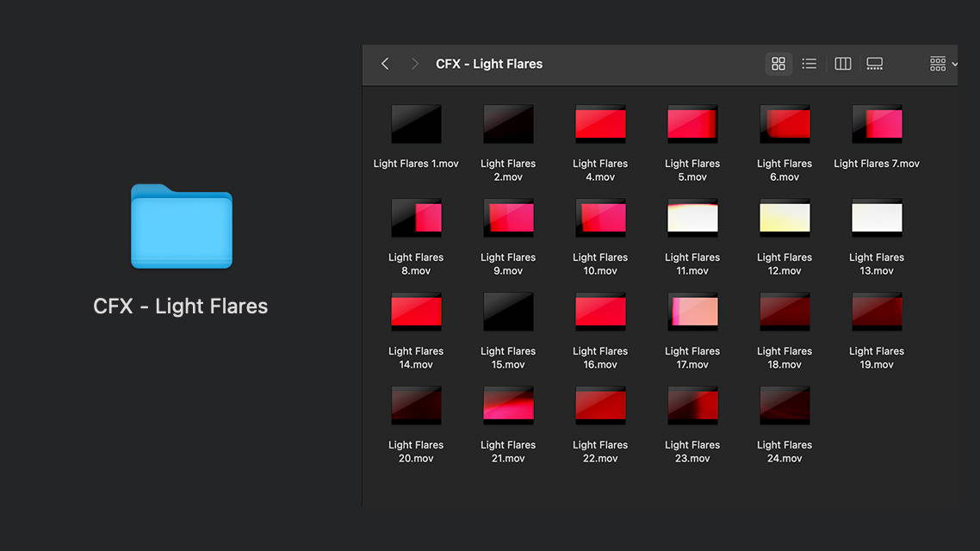Click the file name Light Flares 12.mov
Viewport: 980px width, 551px height.
coord(785,263)
